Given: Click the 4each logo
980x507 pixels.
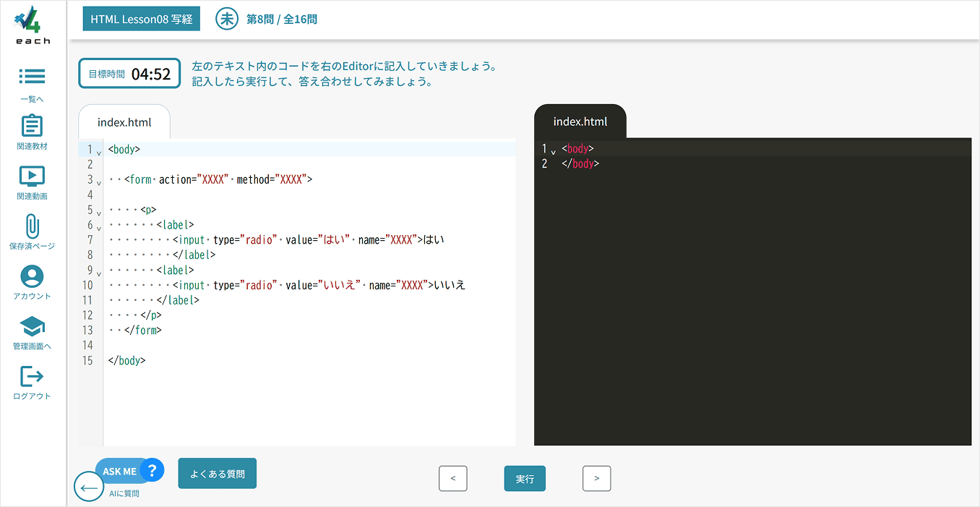Looking at the screenshot, I should [33, 25].
